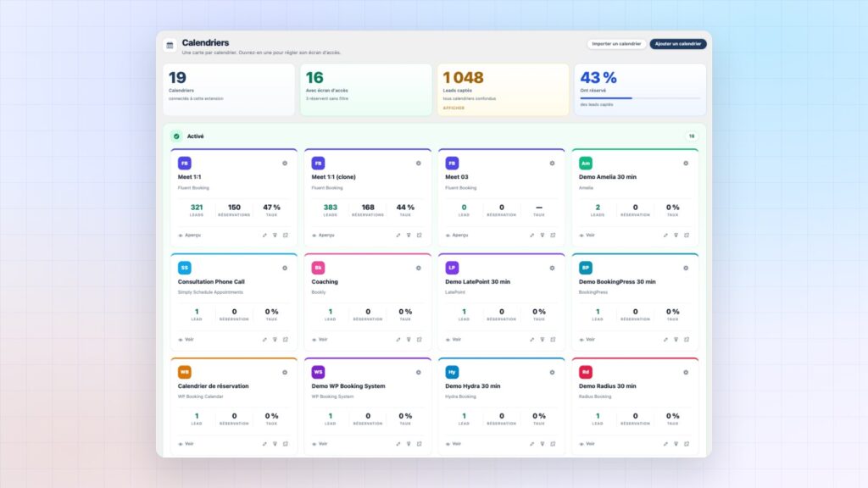Open settings gear on Demo Hydra 30 min card

click(x=552, y=373)
